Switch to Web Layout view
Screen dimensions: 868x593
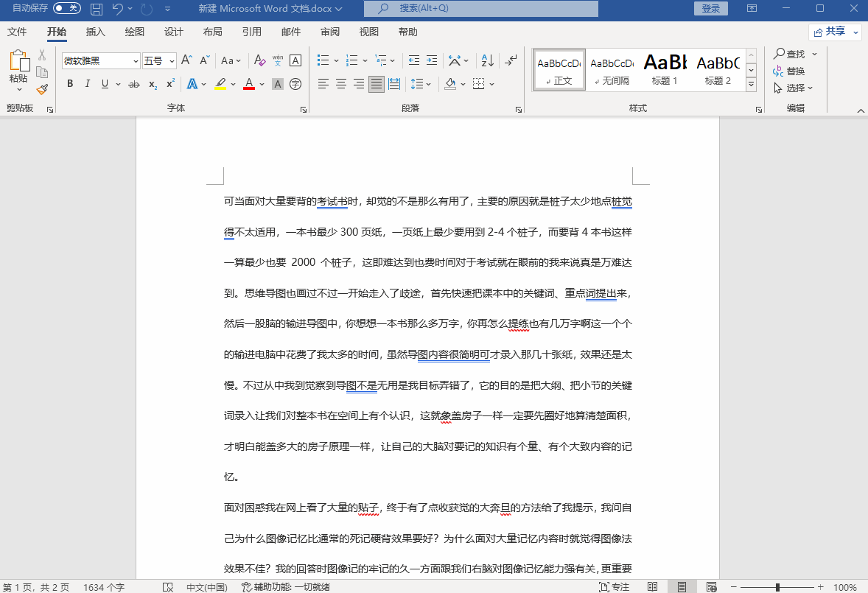(x=711, y=587)
